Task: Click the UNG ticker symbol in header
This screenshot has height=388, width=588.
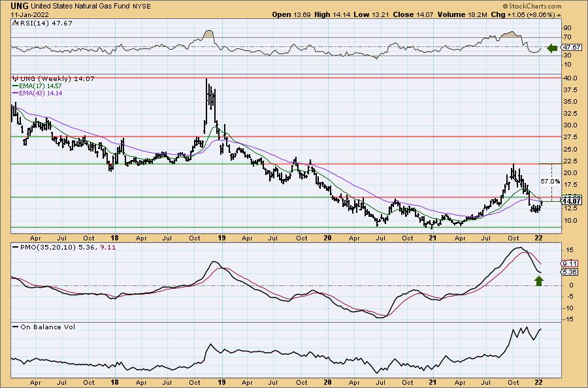Action: pos(20,7)
